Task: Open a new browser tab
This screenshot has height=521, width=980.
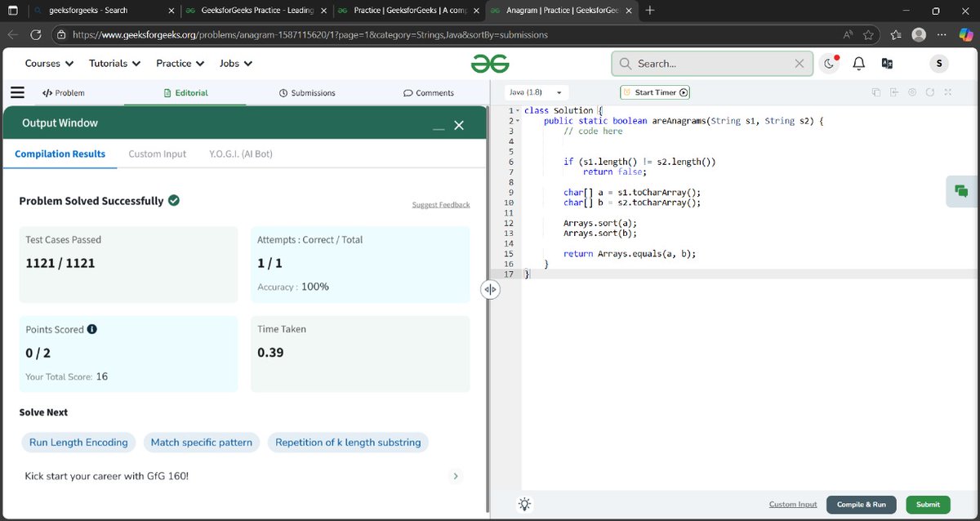Action: tap(650, 11)
